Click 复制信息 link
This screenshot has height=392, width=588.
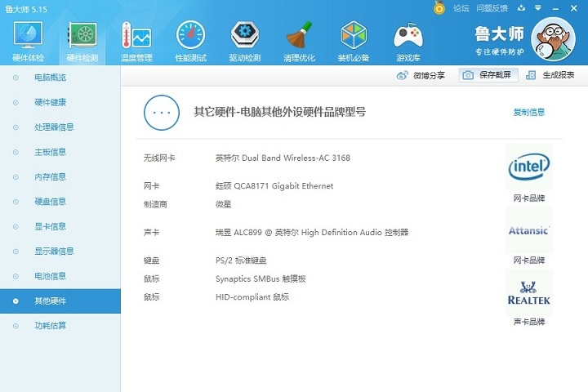[528, 112]
